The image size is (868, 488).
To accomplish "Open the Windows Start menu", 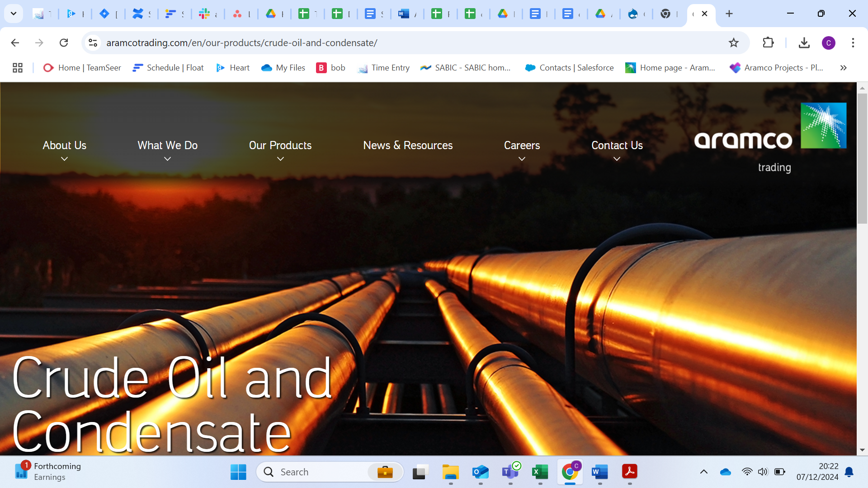I will click(238, 472).
